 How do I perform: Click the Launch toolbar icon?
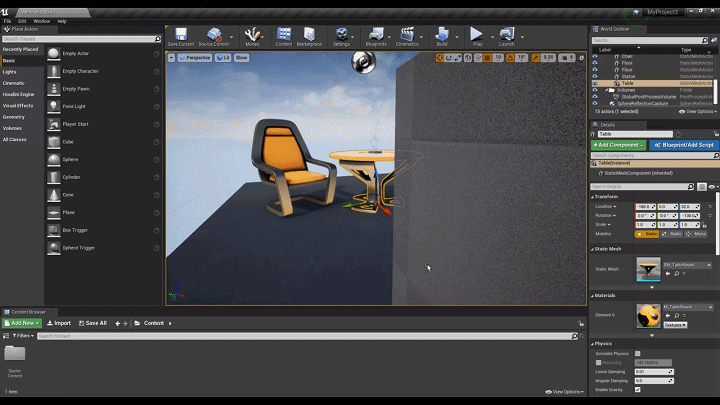click(x=506, y=36)
